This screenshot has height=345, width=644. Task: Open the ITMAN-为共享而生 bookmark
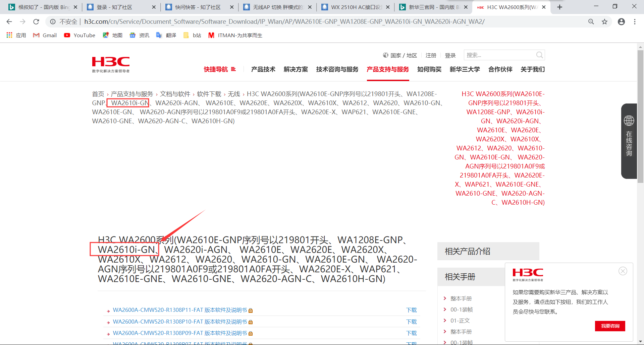pyautogui.click(x=235, y=35)
